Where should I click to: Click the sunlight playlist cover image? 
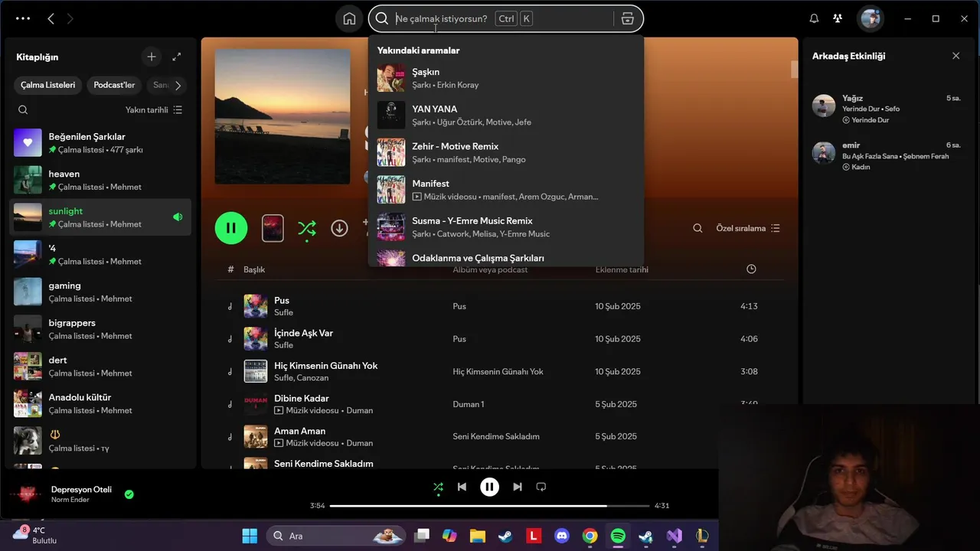coord(283,116)
